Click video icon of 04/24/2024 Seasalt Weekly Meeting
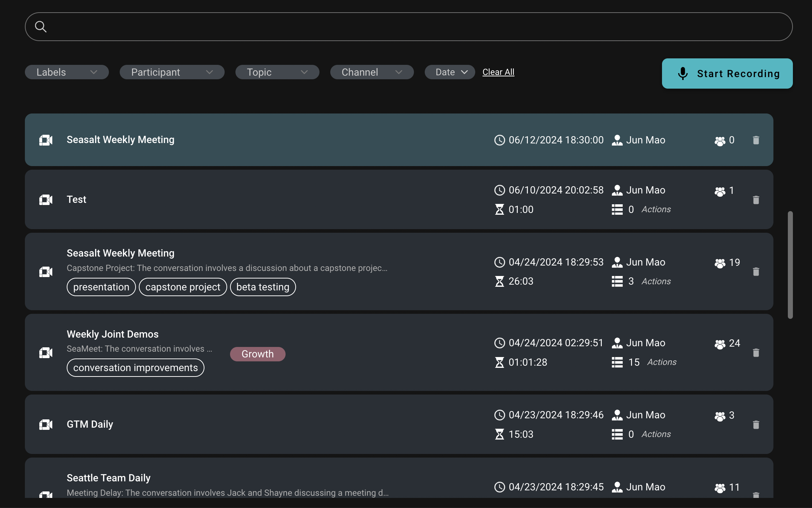 tap(46, 272)
